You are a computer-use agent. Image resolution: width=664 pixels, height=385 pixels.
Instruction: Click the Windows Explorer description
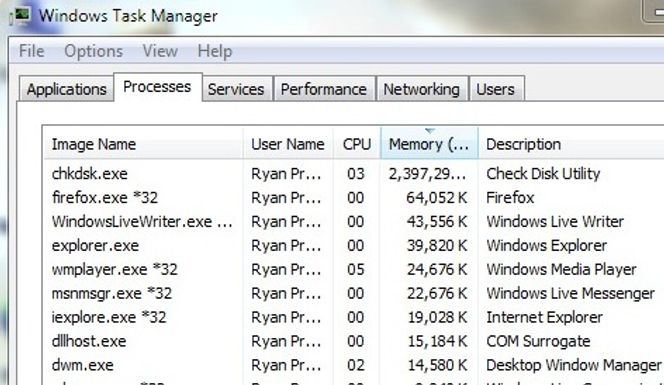tap(547, 246)
